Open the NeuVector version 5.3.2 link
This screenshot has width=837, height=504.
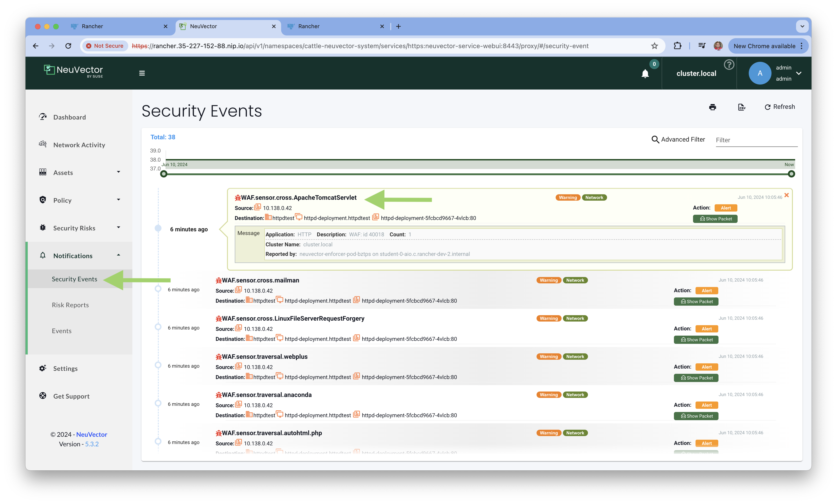pos(92,444)
